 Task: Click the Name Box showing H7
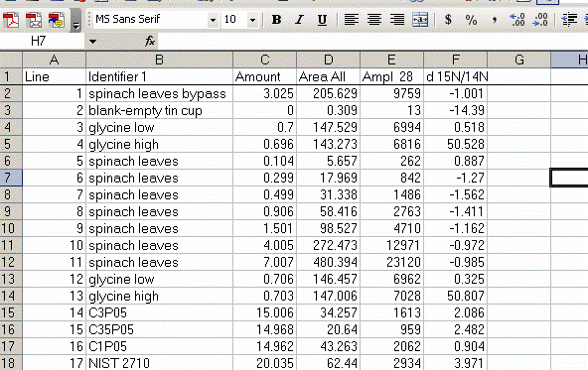point(42,41)
